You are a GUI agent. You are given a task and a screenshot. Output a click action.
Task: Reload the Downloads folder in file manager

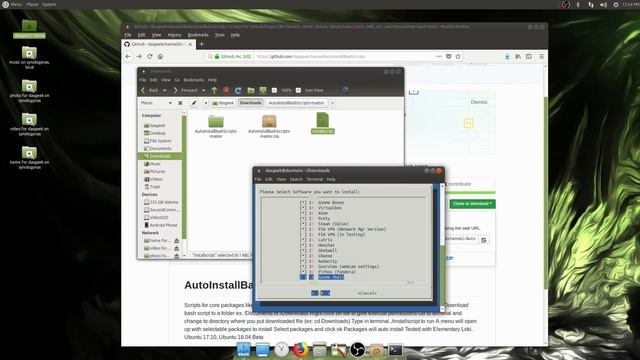238,90
